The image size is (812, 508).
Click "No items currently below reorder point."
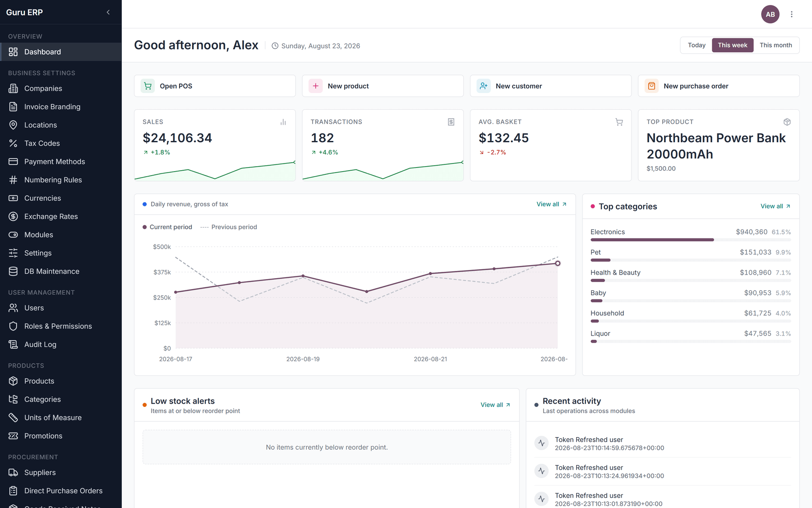point(327,447)
